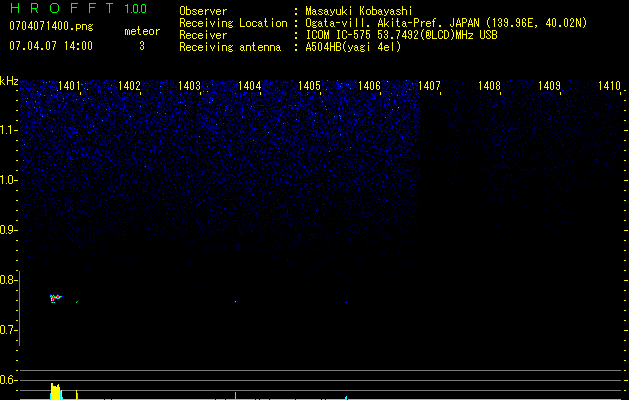Click the 1409 time axis marker
The image size is (629, 400).
click(549, 86)
